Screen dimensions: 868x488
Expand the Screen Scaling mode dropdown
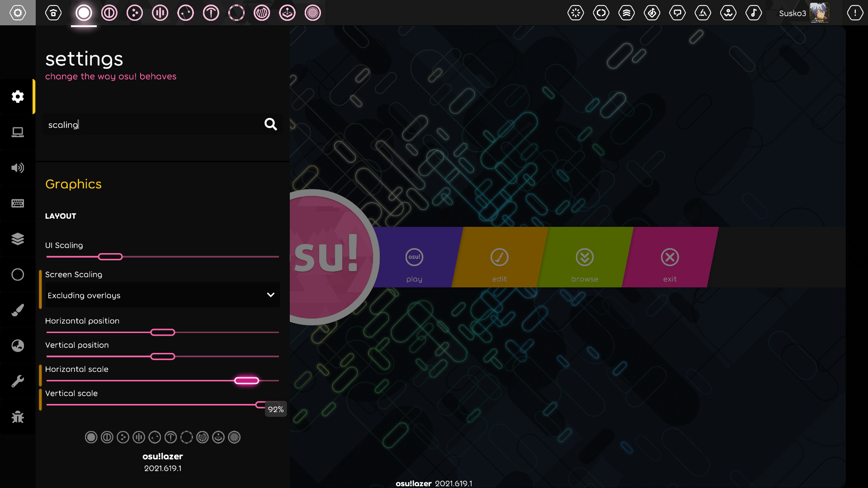[x=162, y=295]
